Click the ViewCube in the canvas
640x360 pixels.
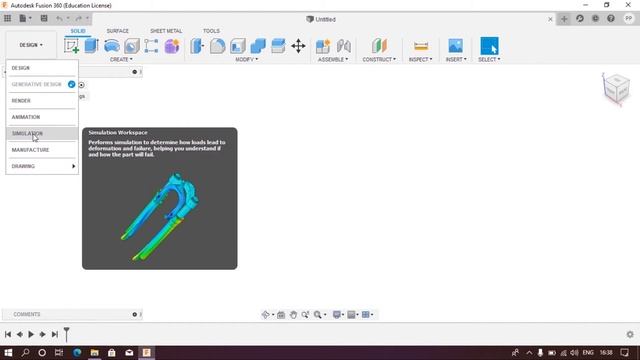tap(616, 88)
